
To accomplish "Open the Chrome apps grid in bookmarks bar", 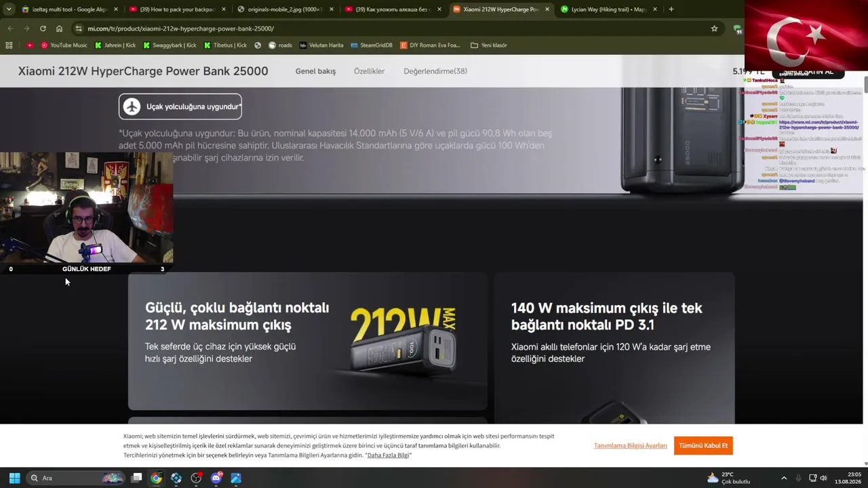I will tap(9, 45).
